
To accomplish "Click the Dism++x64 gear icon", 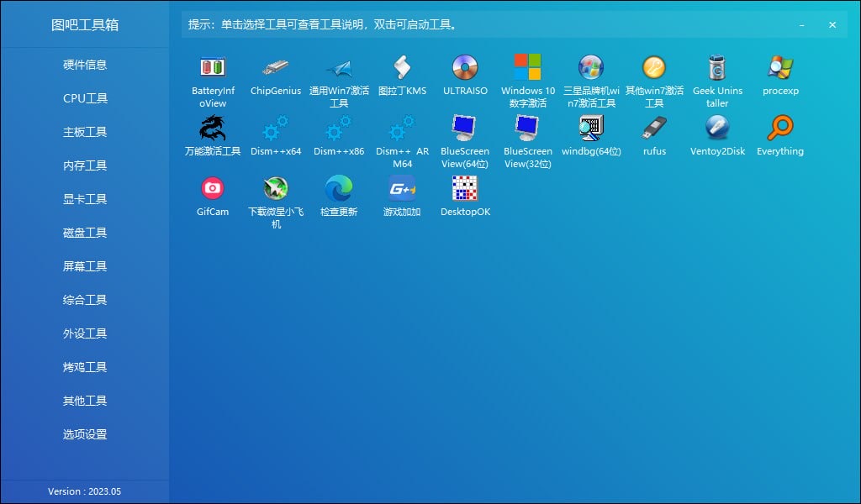I will [x=276, y=129].
